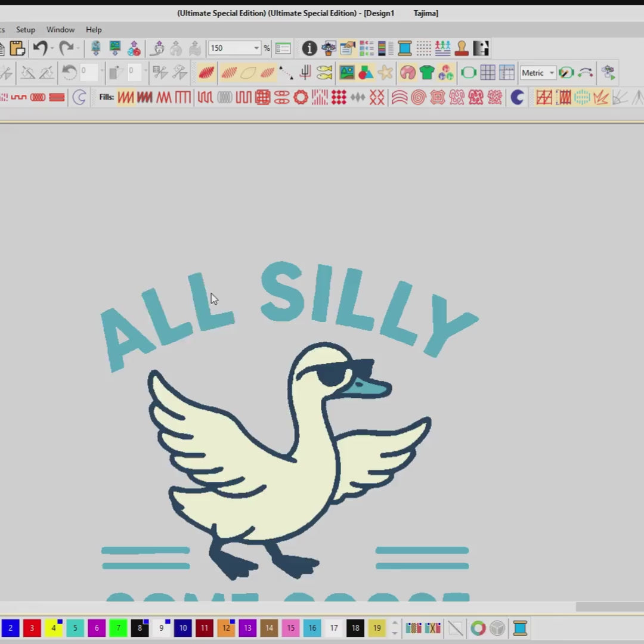Click the green T-shirt product icon
This screenshot has height=644, width=644.
[x=427, y=73]
